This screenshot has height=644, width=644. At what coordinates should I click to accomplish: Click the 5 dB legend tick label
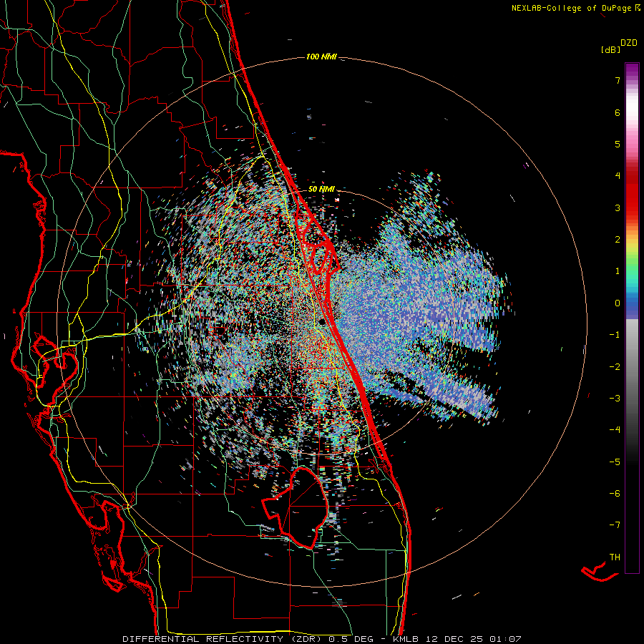coord(618,144)
